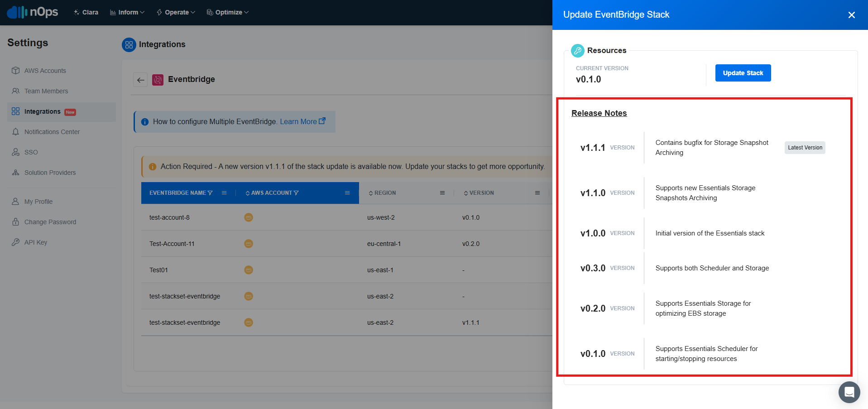Viewport: 868px width, 409px height.
Task: Click the AWS account icon for test-account-8
Action: [x=249, y=217]
